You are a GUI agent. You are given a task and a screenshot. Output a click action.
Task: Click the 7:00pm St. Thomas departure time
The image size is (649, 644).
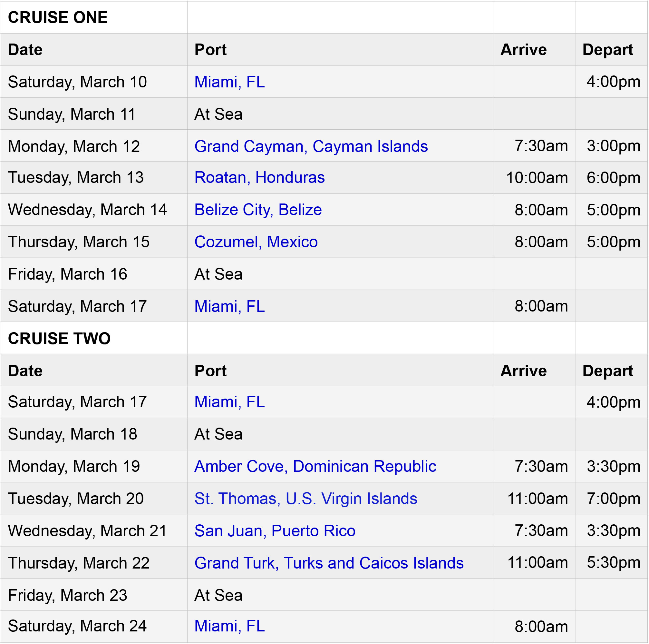click(614, 499)
